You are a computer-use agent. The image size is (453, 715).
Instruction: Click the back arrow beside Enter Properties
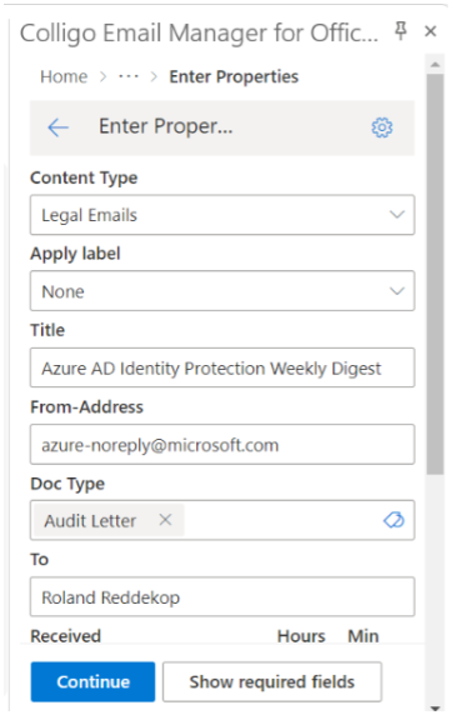coord(58,128)
